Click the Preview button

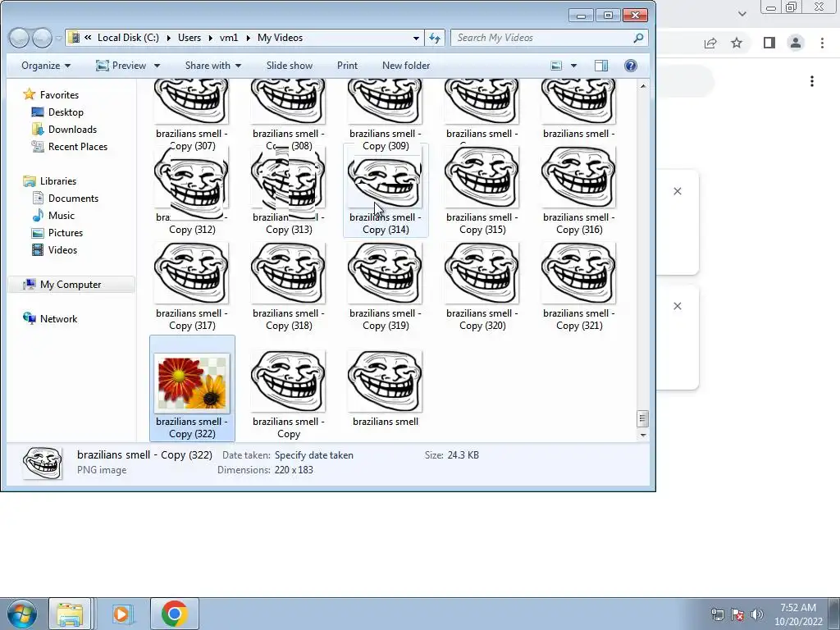(x=121, y=66)
